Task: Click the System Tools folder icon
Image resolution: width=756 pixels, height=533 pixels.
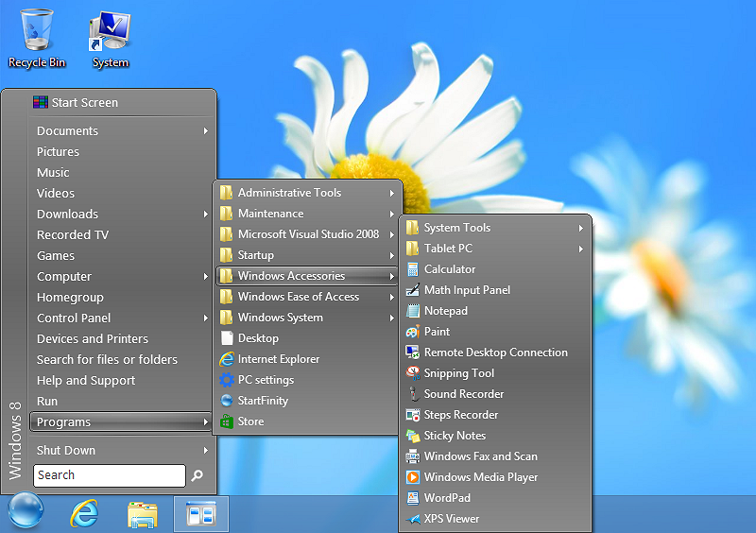Action: [x=412, y=227]
